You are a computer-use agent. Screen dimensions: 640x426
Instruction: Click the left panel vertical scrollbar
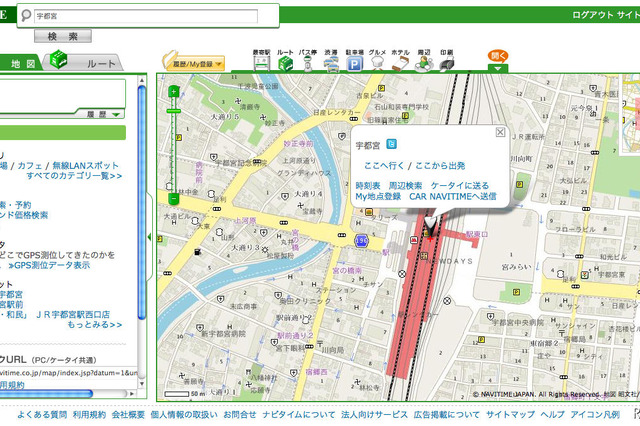[142, 202]
